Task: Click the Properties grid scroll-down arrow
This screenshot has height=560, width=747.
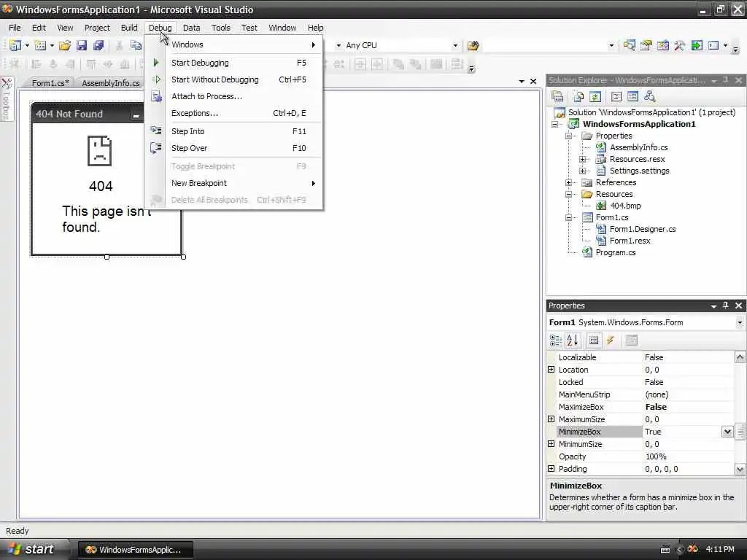Action: 740,470
